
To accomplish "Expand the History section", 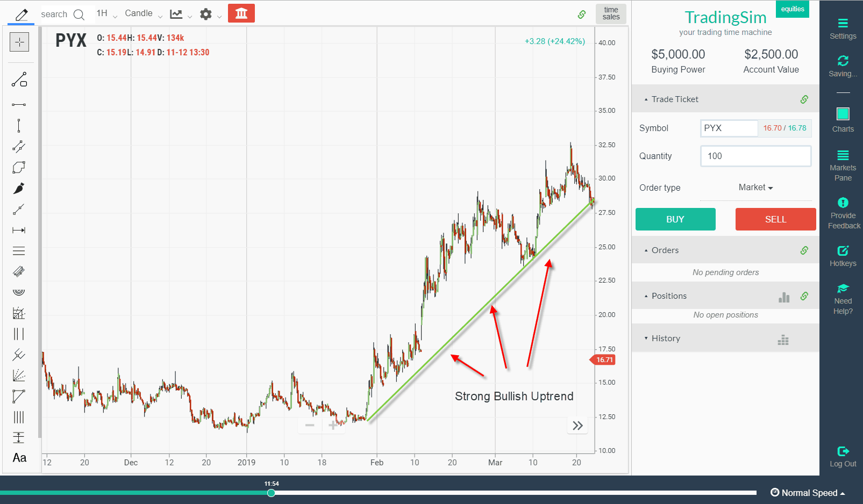I will point(646,338).
